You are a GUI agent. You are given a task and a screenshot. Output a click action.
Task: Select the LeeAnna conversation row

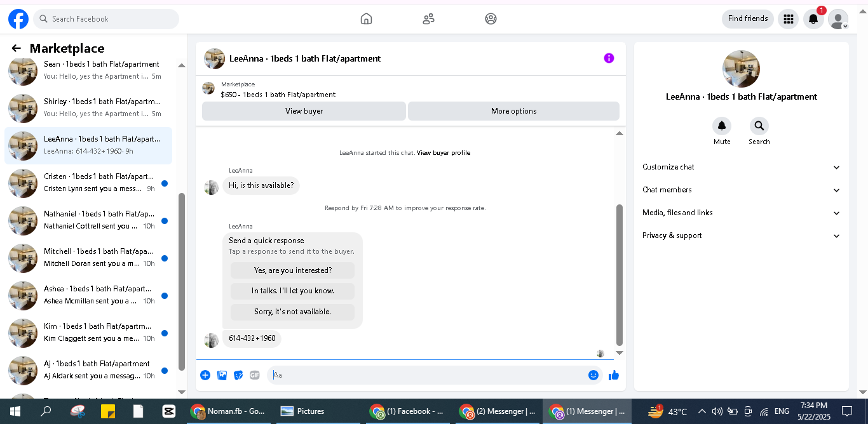[88, 145]
